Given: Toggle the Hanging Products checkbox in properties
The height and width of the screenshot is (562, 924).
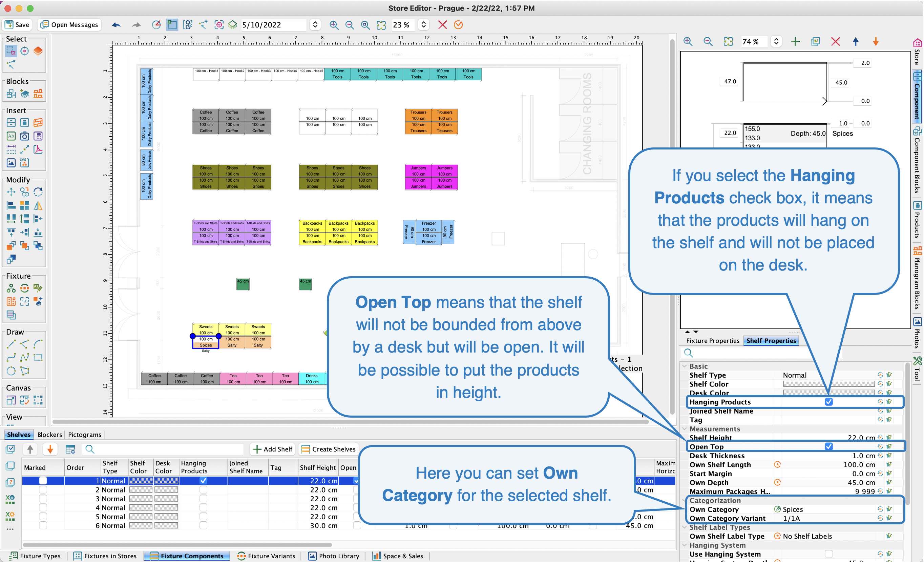Looking at the screenshot, I should pyautogui.click(x=828, y=402).
